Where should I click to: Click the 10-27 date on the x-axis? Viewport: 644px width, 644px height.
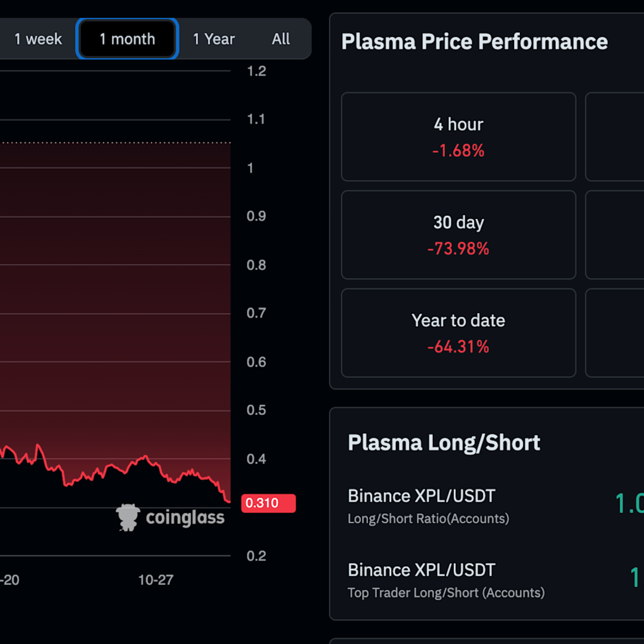pos(156,579)
